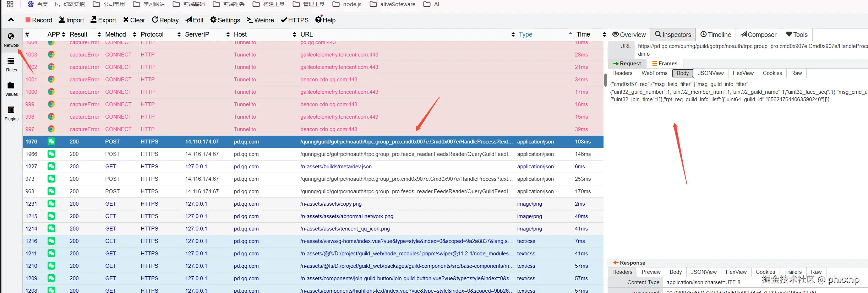
Task: Show response Preview tab
Action: 651,272
